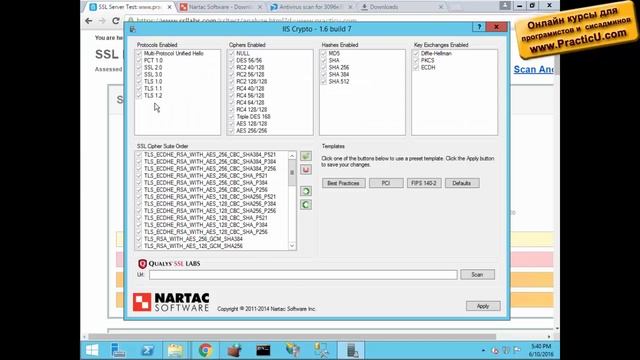This screenshot has height=360, width=640.
Task: Toggle the ECDH key exchange checkbox
Action: coord(416,67)
